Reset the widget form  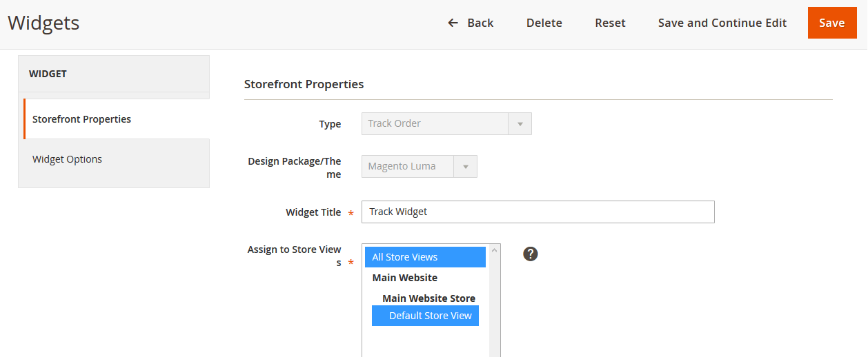[610, 23]
